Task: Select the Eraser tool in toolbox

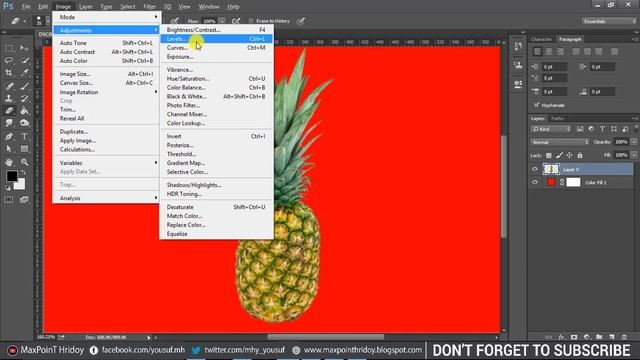Action: [x=9, y=111]
